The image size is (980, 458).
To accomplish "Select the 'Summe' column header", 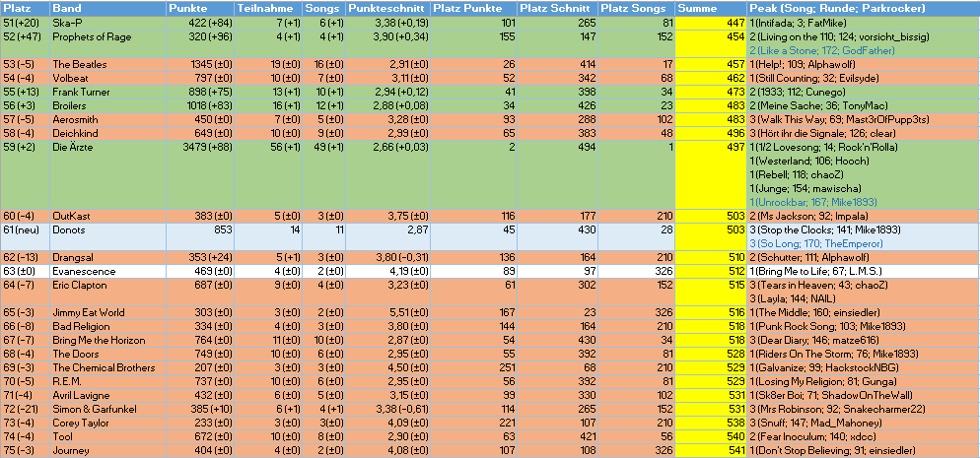I will tap(711, 9).
